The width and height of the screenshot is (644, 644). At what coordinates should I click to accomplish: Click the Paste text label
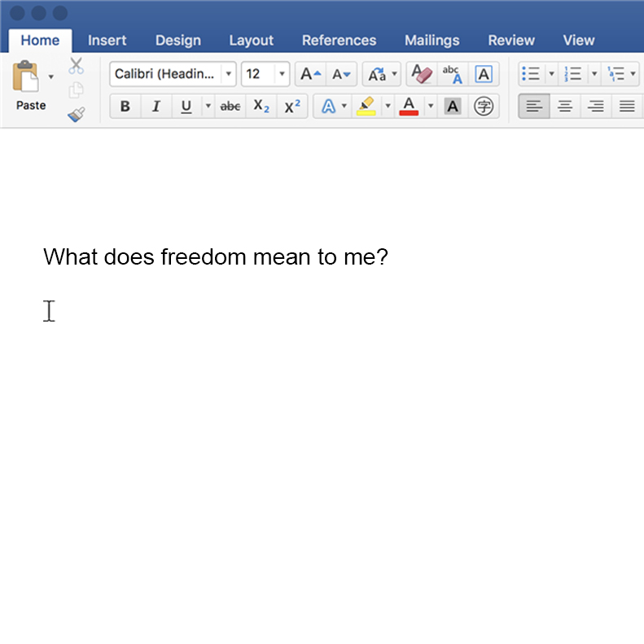[31, 106]
